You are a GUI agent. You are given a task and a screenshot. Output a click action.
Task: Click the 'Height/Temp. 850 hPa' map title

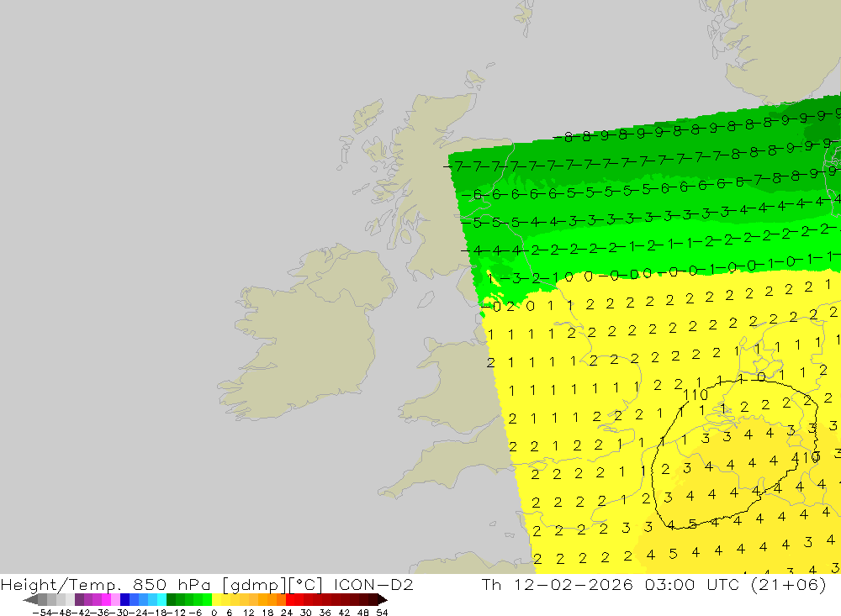pos(106,584)
